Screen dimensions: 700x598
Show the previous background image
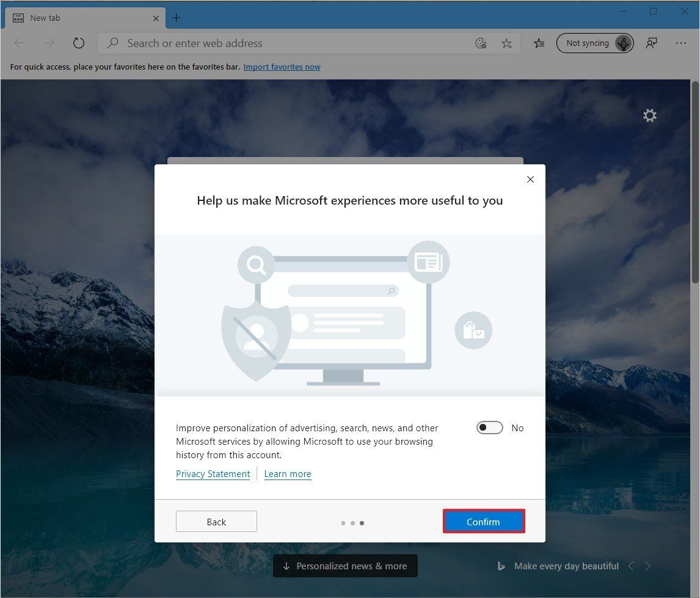pos(631,566)
